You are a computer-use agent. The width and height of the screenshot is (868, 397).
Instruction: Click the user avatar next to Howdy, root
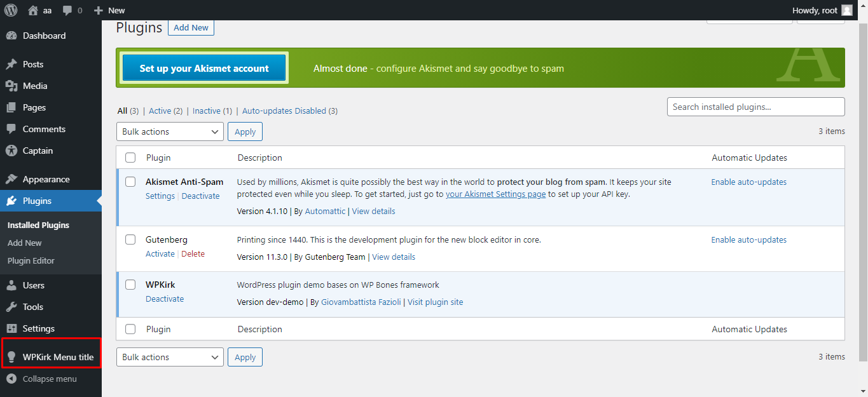tap(846, 10)
